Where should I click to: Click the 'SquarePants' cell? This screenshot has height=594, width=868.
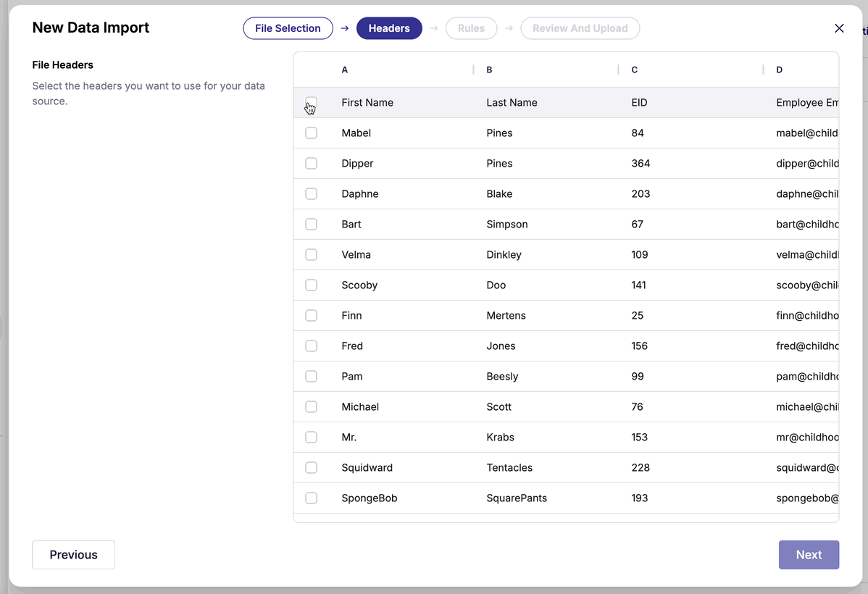517,498
